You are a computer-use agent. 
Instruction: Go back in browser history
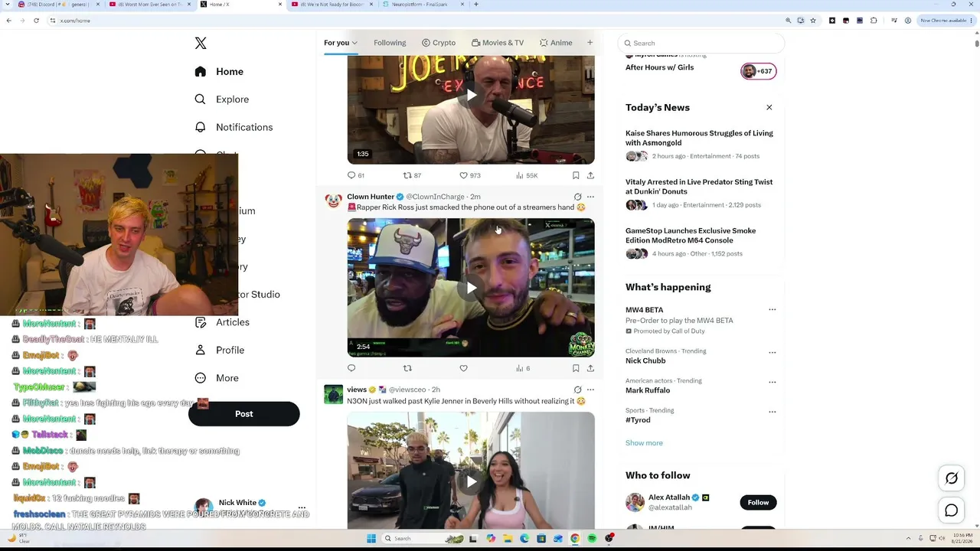pyautogui.click(x=8, y=21)
